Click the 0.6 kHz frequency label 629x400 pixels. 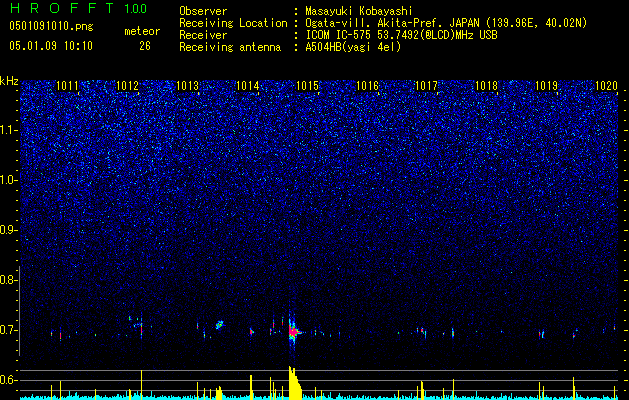pos(8,380)
